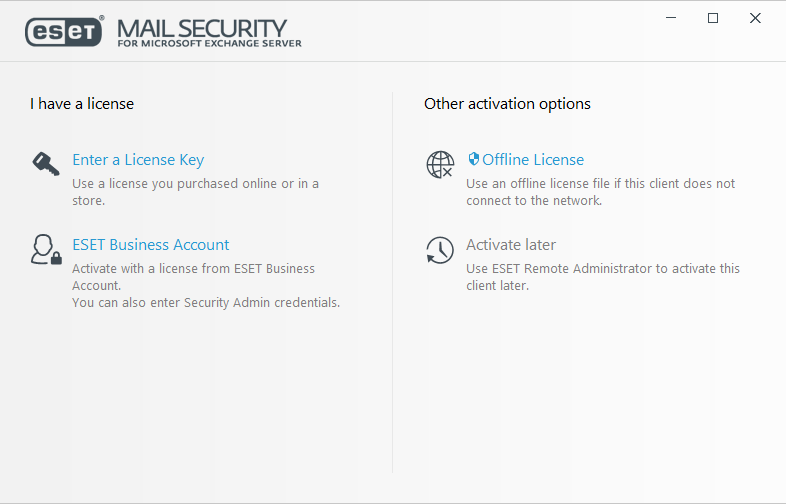Click the key icon beside Enter a License Key
The image size is (786, 504).
point(46,163)
